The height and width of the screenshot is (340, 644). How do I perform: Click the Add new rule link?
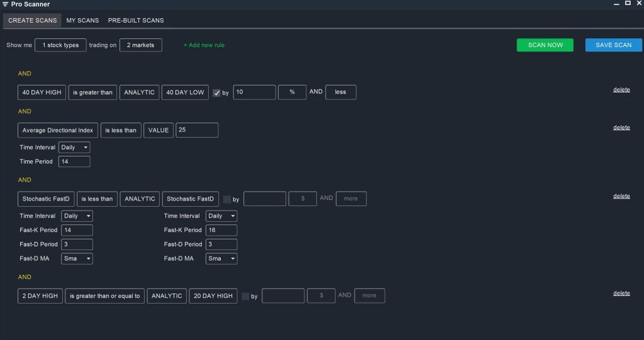tap(204, 45)
